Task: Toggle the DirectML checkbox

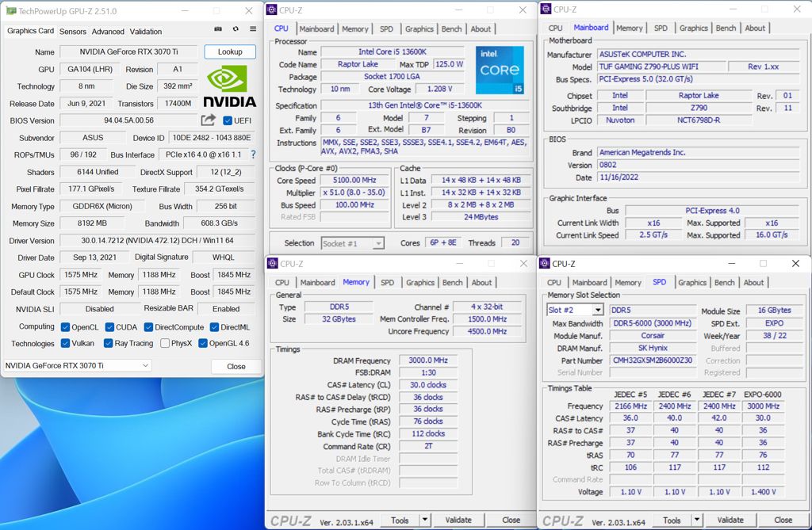Action: coord(214,327)
